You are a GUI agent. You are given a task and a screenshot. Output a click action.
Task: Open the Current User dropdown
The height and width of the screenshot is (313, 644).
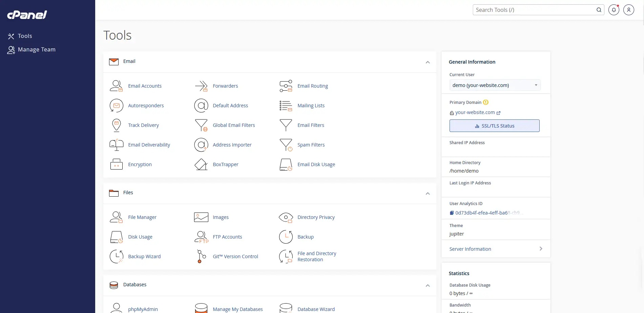[495, 85]
